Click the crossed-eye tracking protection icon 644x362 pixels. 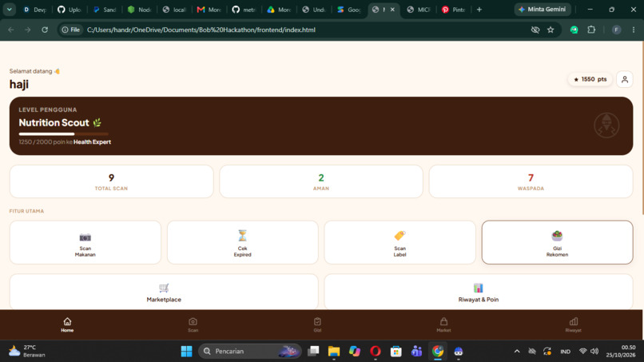coord(535,30)
